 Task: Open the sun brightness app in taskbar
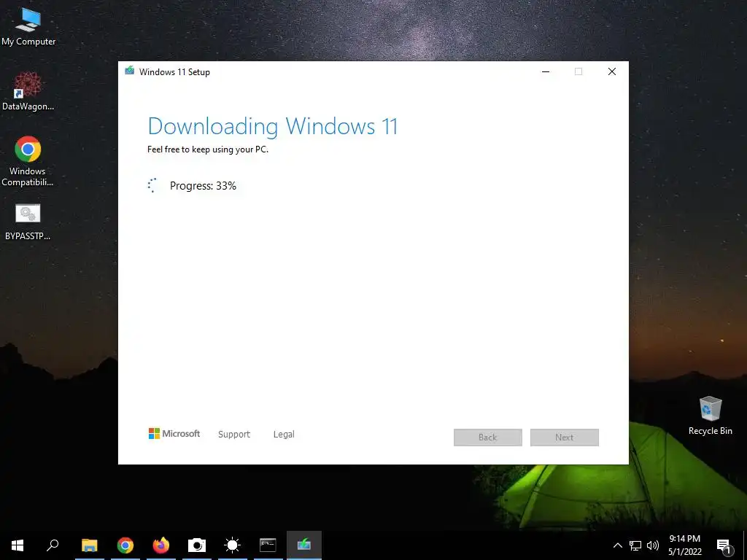pos(233,545)
